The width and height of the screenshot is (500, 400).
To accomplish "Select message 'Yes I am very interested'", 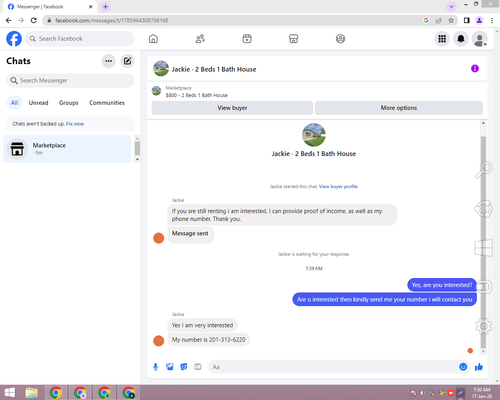I will pyautogui.click(x=202, y=325).
